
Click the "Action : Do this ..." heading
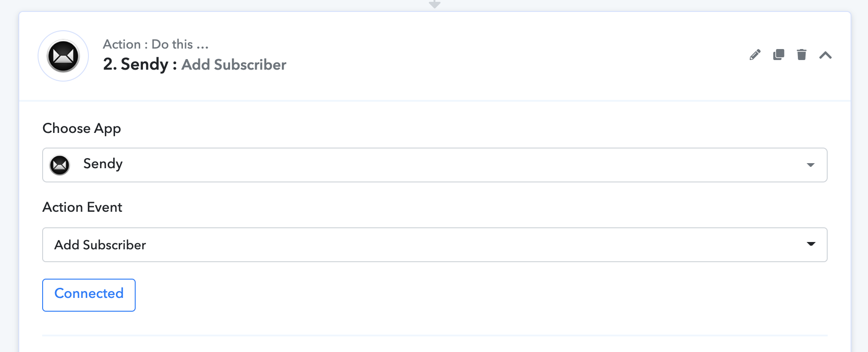156,44
